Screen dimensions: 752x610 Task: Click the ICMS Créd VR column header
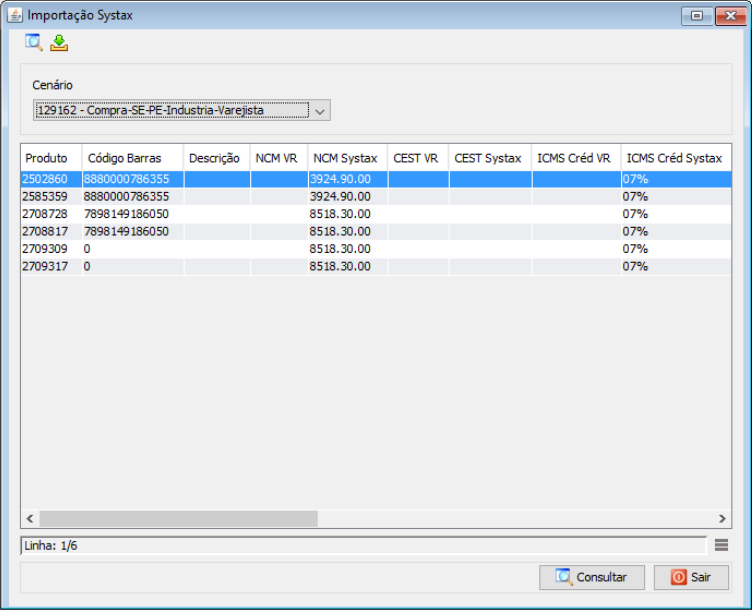point(576,158)
